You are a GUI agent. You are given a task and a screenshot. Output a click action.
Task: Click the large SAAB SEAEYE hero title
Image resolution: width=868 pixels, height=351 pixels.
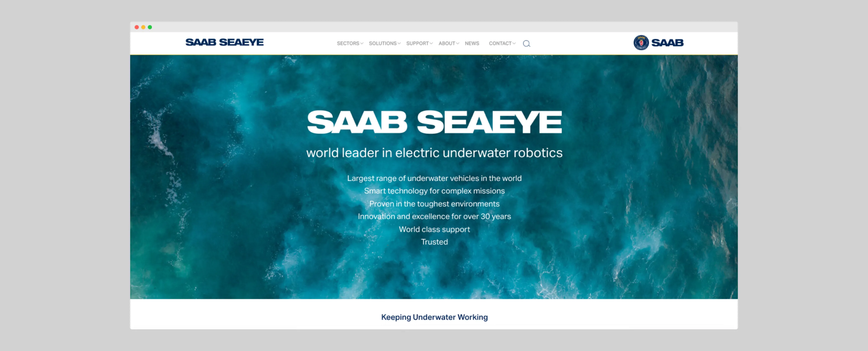pyautogui.click(x=434, y=122)
